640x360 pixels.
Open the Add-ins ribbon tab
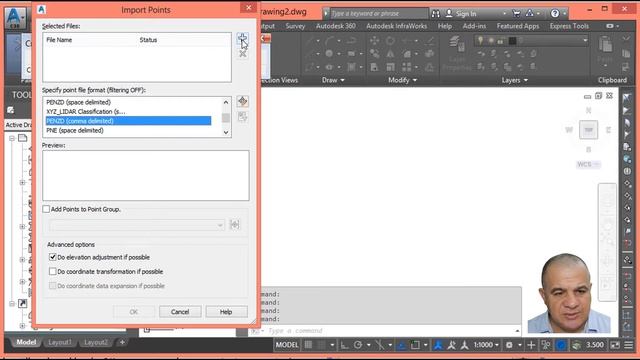pos(474,26)
